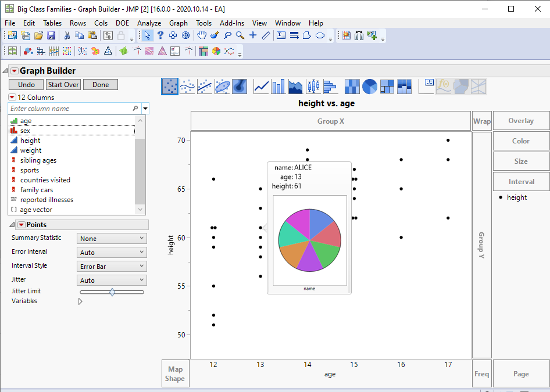Click the Cut scissors icon

(67, 35)
